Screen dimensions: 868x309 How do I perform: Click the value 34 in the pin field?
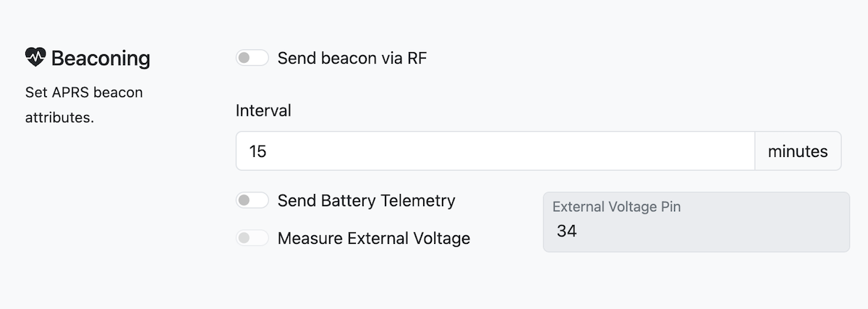(x=566, y=232)
